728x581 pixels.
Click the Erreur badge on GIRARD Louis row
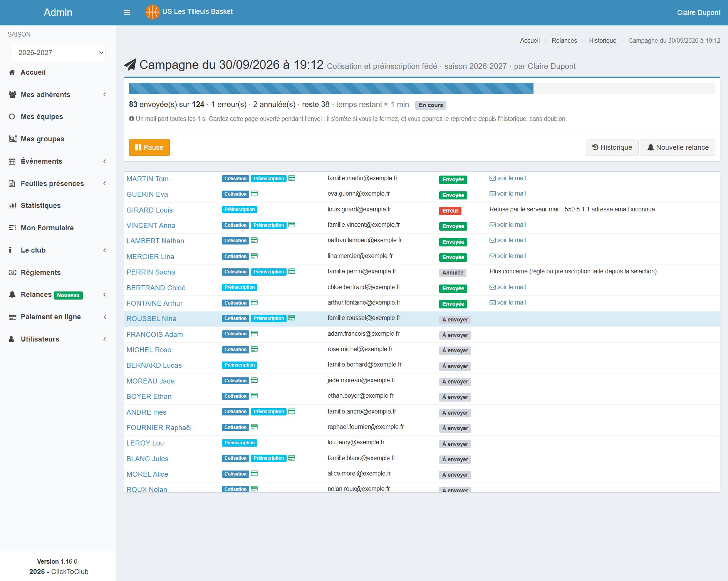click(x=450, y=211)
